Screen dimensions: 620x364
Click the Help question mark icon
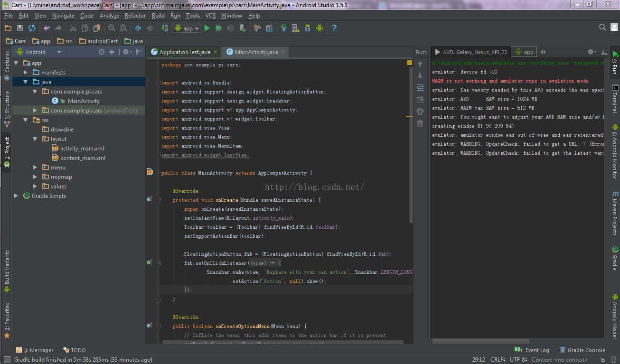334,28
